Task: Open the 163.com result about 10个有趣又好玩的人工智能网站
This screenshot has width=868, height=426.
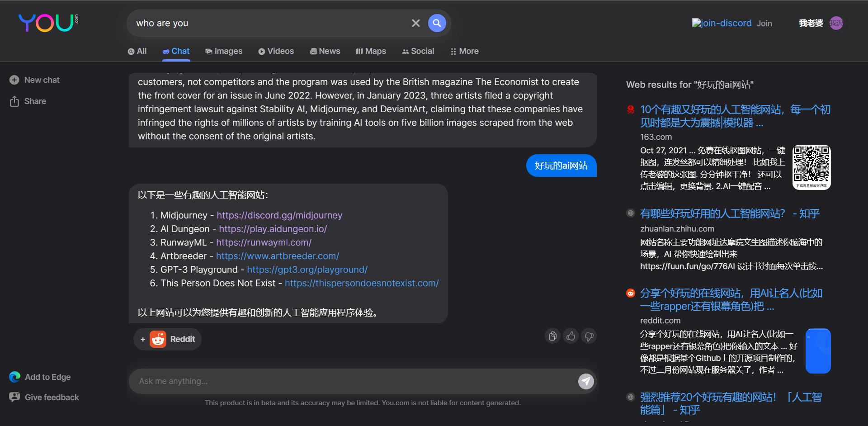Action: pos(735,116)
